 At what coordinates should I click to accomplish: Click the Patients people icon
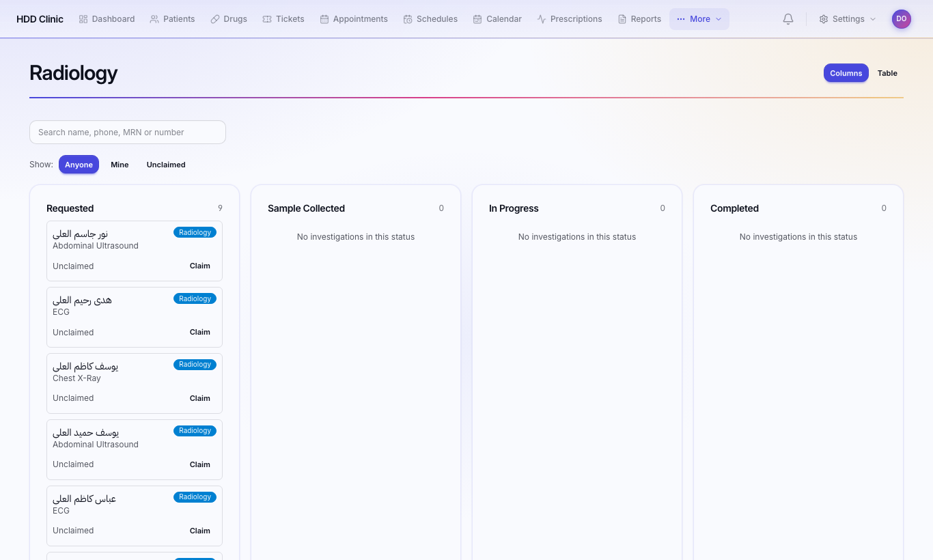click(x=154, y=19)
